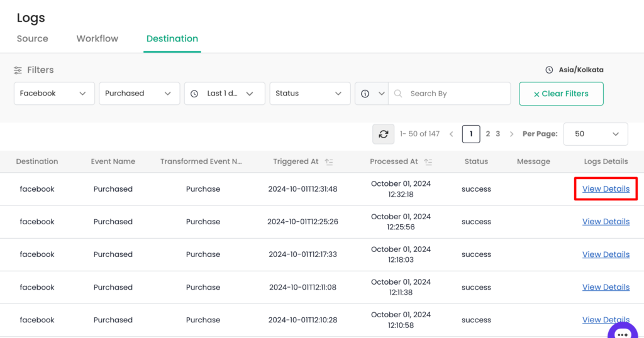
Task: Open the Purchased event dropdown
Action: (x=139, y=94)
